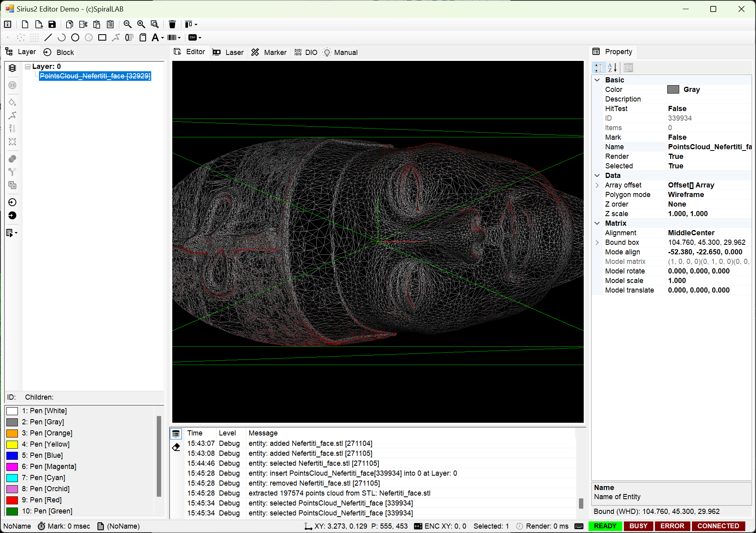756x533 pixels.
Task: Collapse the Basic property category
Action: click(x=597, y=80)
